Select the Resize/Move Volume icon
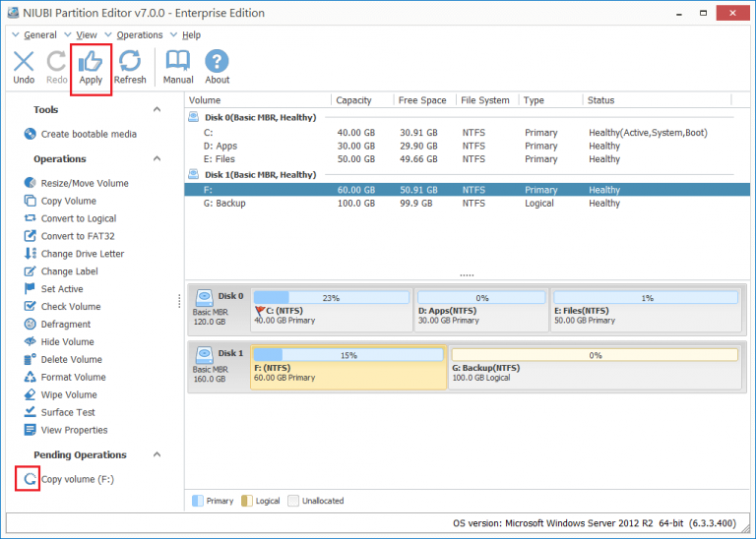Viewport: 756px width, 539px height. (30, 183)
